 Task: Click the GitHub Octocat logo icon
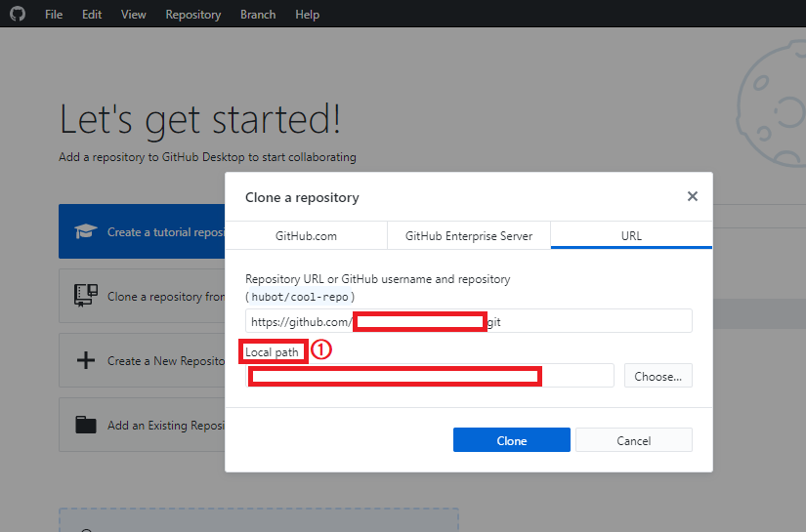18,14
